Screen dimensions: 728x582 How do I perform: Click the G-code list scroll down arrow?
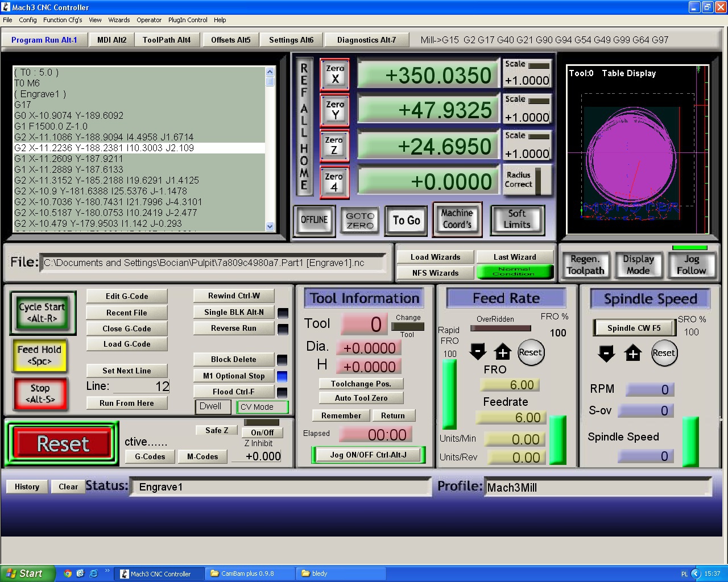point(270,226)
